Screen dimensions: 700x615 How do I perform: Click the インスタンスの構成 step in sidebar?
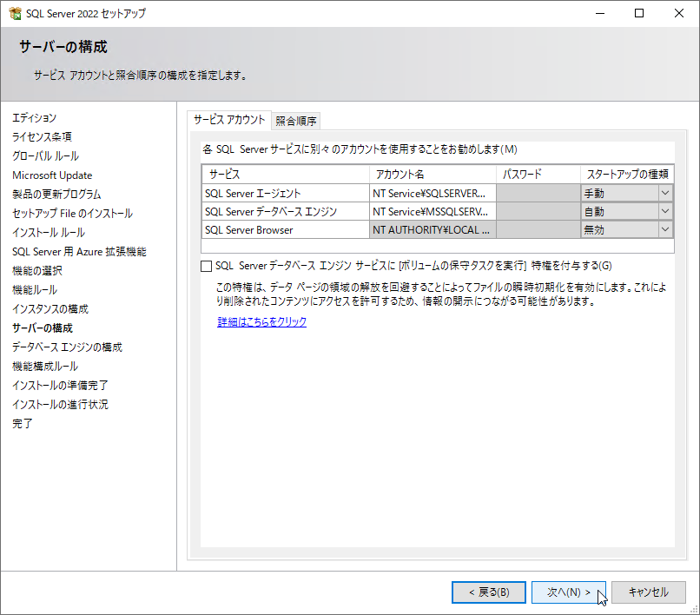coord(50,309)
